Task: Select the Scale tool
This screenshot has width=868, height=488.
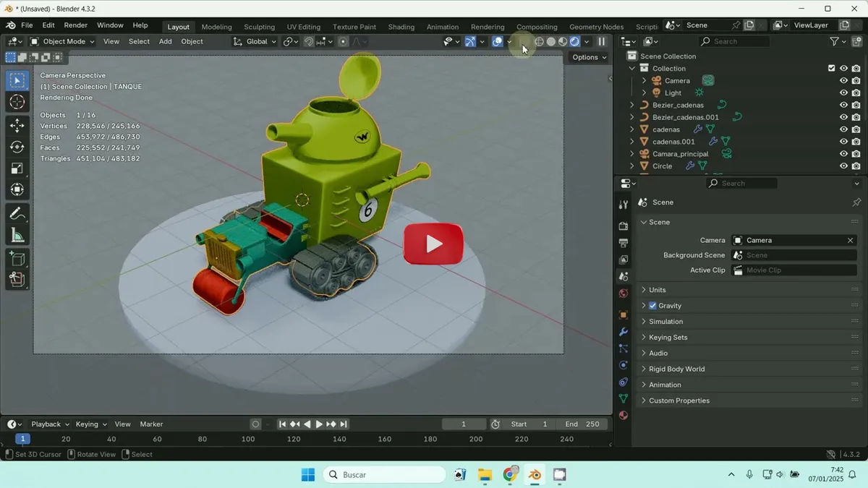Action: coord(17,168)
